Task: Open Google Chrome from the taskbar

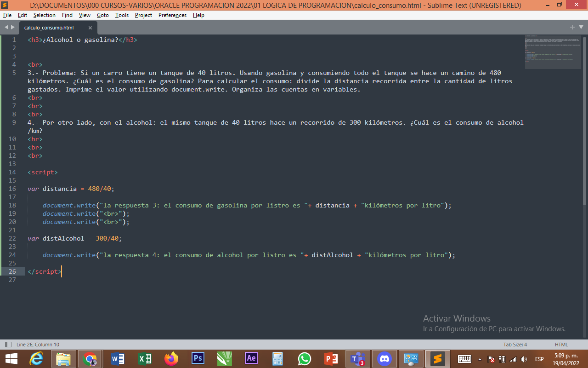Action: click(90, 358)
